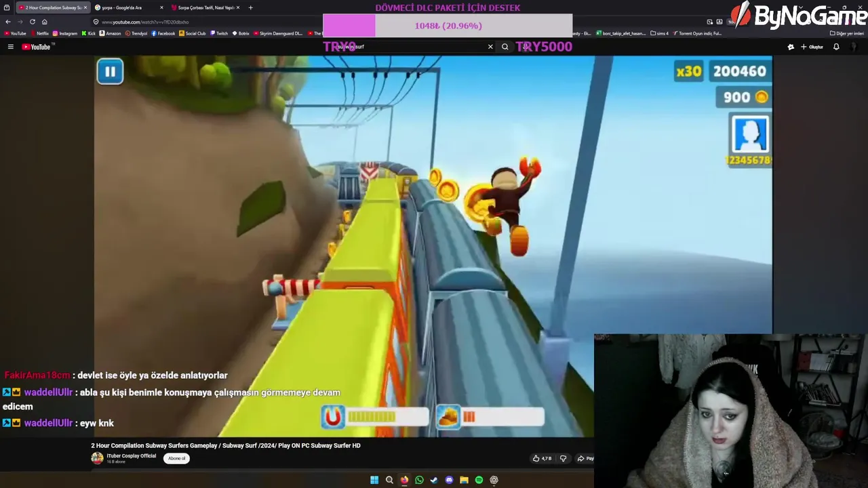
Task: Open ChatGPT from the taskbar
Action: coord(494,480)
